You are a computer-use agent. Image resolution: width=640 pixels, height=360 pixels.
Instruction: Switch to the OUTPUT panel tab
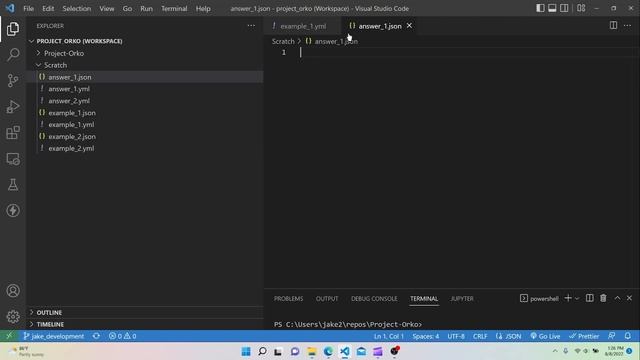tap(327, 299)
